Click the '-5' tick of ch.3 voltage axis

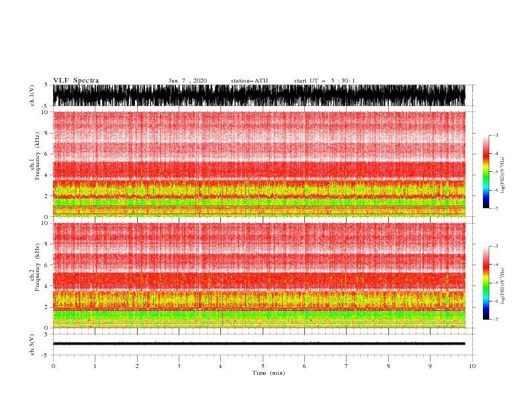tap(46, 355)
